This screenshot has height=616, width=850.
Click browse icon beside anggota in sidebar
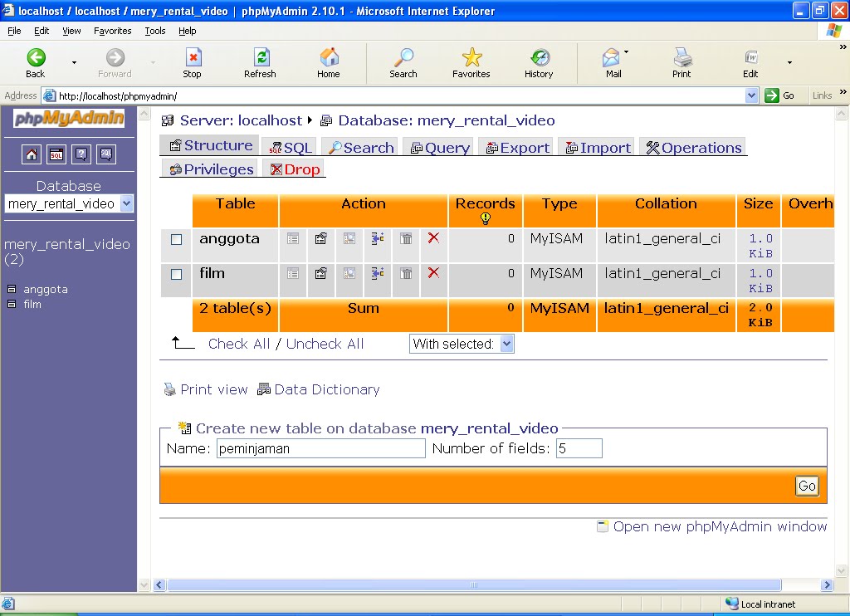[x=12, y=289]
